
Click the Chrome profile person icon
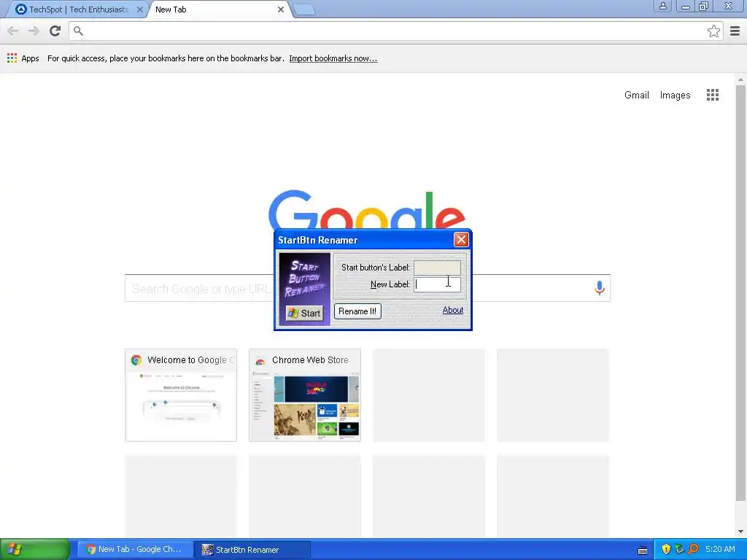(662, 6)
